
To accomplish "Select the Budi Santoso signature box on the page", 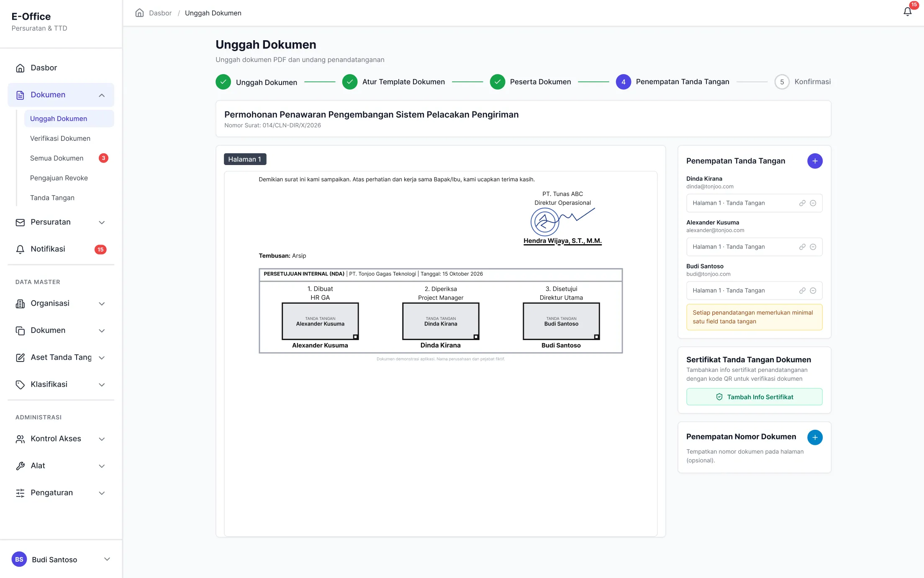I will tap(561, 321).
